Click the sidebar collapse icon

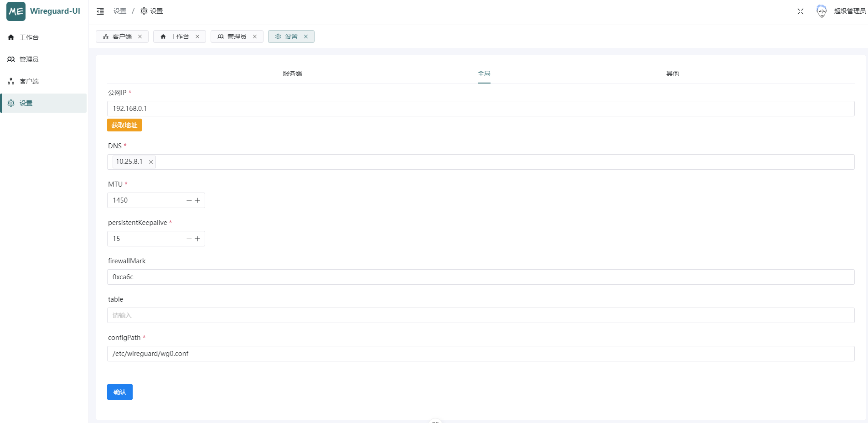coord(100,11)
